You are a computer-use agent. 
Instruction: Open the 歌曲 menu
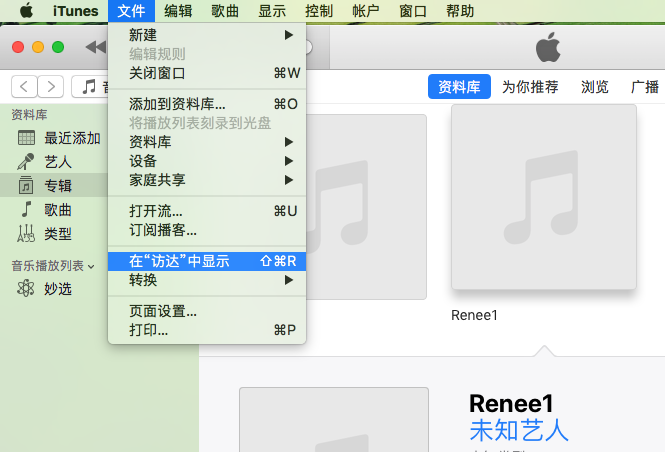[x=225, y=11]
